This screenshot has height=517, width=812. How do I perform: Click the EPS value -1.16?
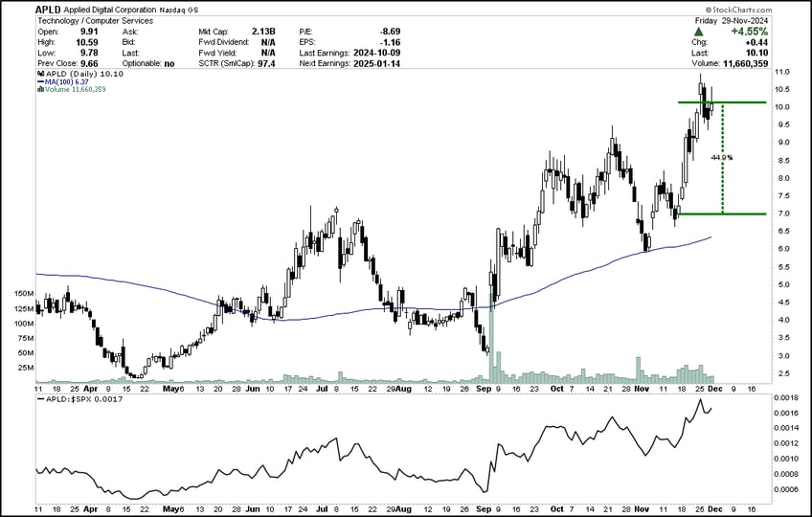point(390,42)
